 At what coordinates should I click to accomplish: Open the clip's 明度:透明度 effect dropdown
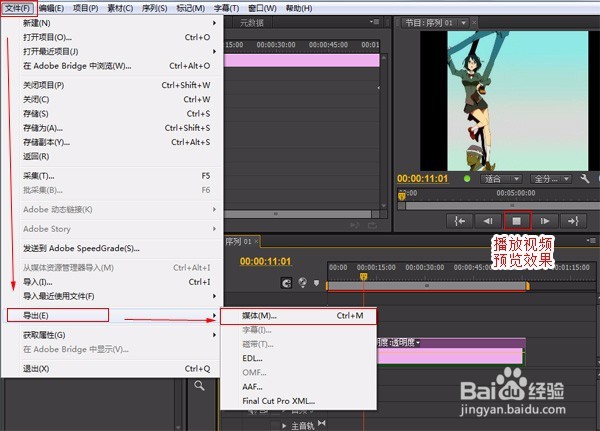point(418,342)
